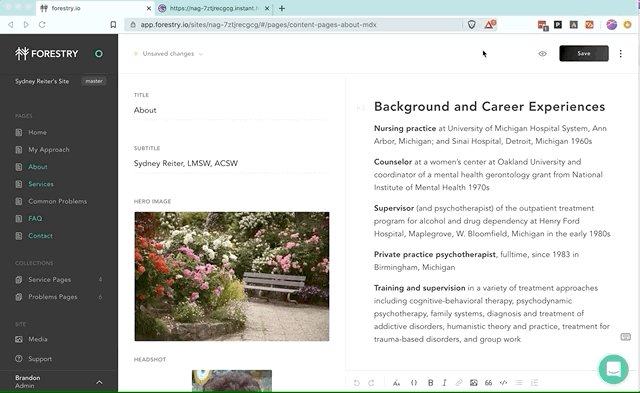Click the Background and Career Experiences heading
The width and height of the screenshot is (640, 393).
tap(489, 107)
